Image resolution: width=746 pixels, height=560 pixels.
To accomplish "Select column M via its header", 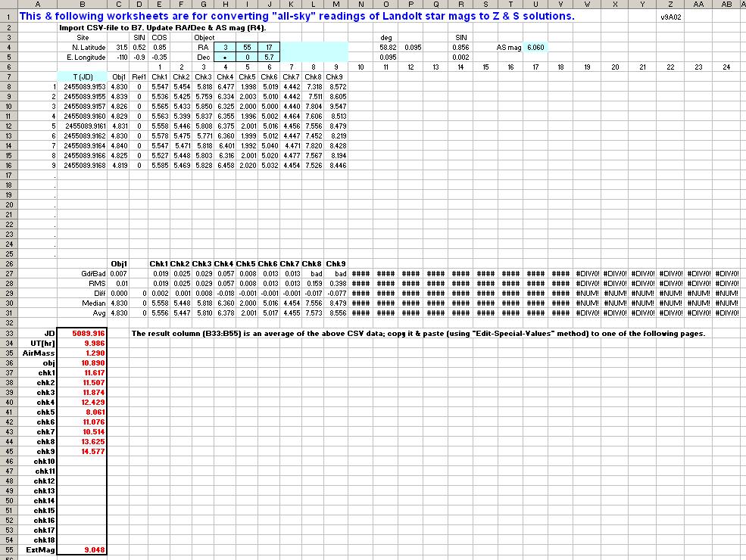I will pos(336,5).
